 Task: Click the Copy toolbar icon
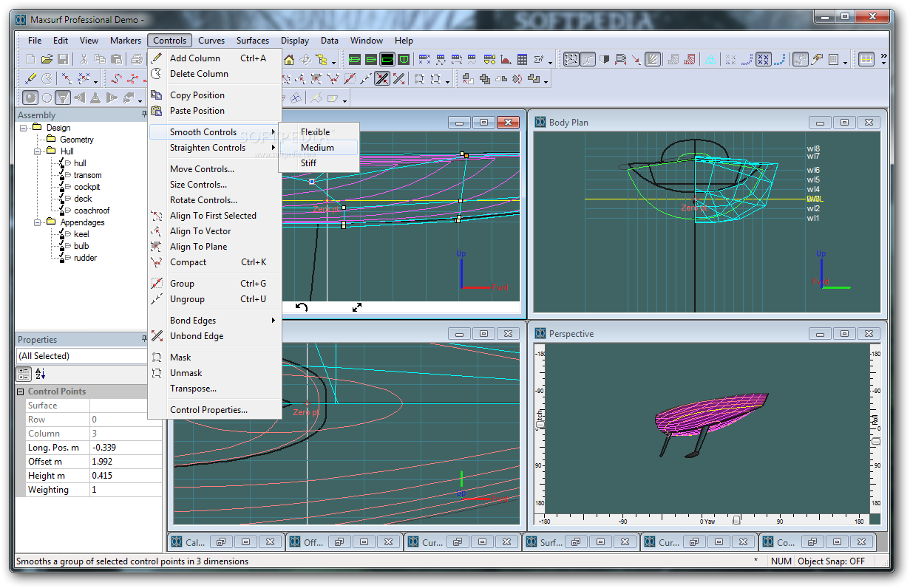100,59
